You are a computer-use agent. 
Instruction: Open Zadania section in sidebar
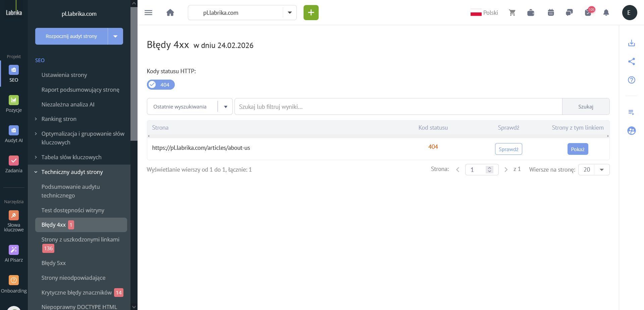tap(14, 164)
